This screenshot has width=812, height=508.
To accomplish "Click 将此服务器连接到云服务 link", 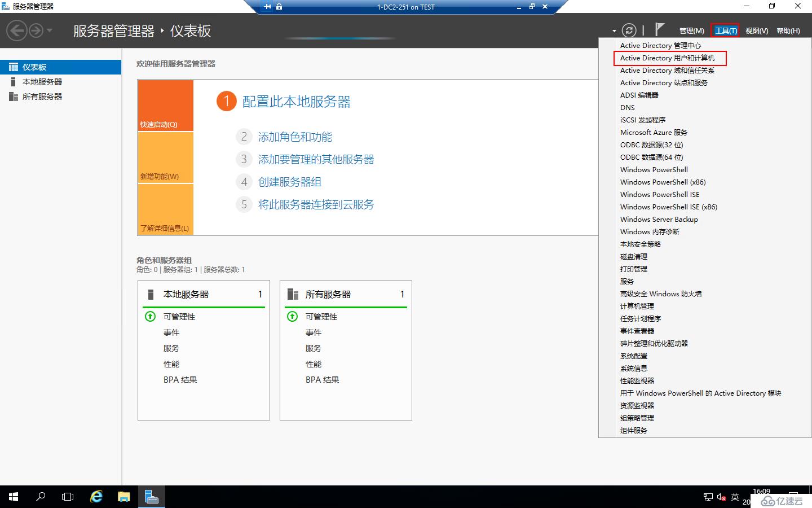I will point(316,205).
